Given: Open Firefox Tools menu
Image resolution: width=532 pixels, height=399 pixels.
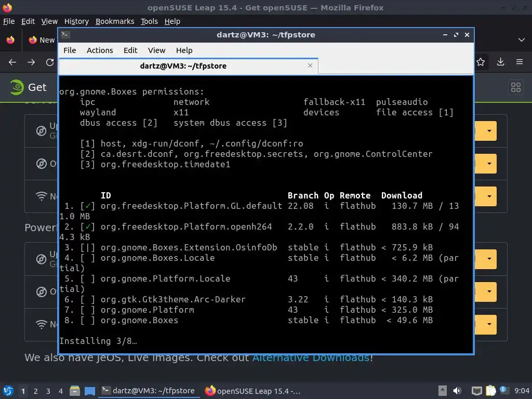Looking at the screenshot, I should [149, 21].
